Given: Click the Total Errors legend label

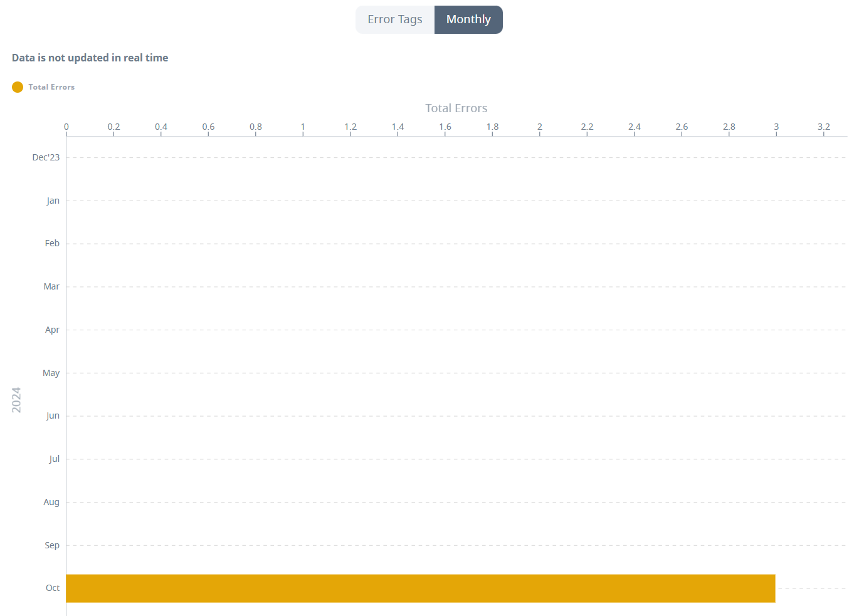Looking at the screenshot, I should click(x=51, y=87).
